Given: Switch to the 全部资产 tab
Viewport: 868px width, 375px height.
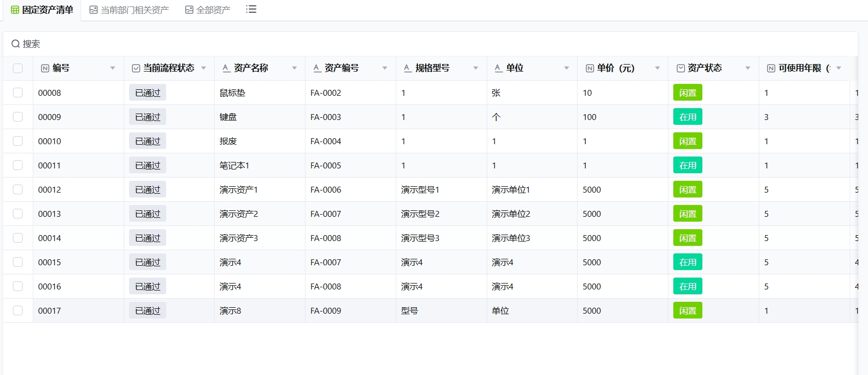Looking at the screenshot, I should pos(208,10).
